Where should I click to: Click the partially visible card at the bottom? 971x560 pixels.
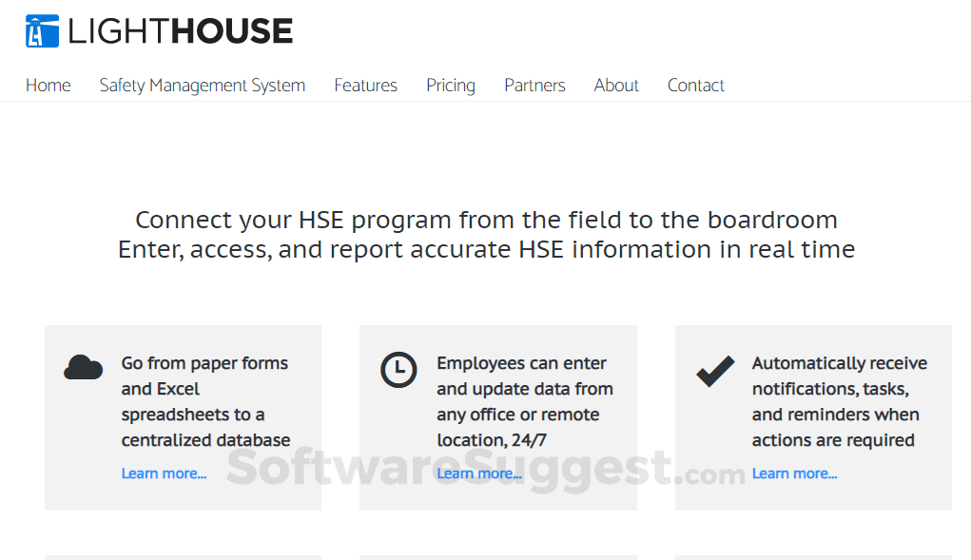(183, 556)
